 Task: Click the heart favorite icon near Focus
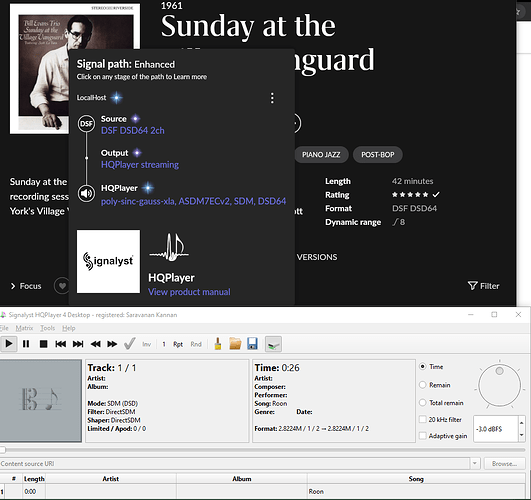tap(62, 286)
